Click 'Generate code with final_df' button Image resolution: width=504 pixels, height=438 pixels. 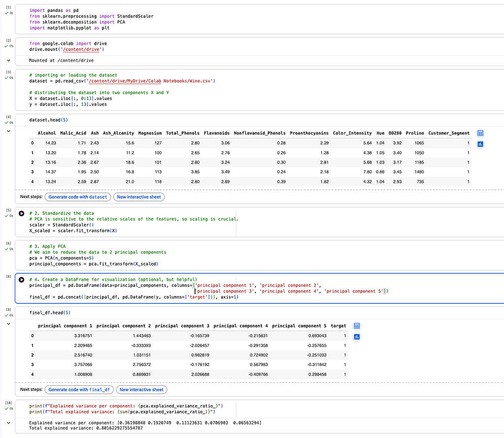click(79, 390)
